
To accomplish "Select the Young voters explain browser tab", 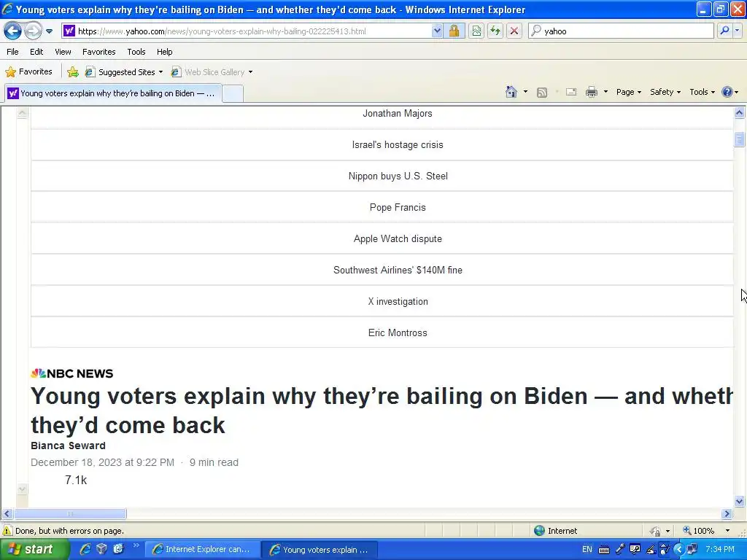I will [x=113, y=93].
